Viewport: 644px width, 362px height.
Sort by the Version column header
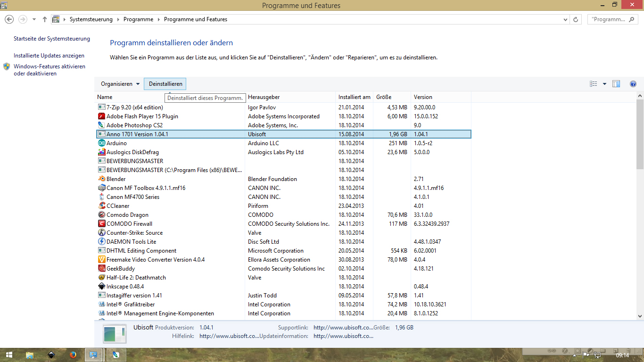click(x=423, y=97)
